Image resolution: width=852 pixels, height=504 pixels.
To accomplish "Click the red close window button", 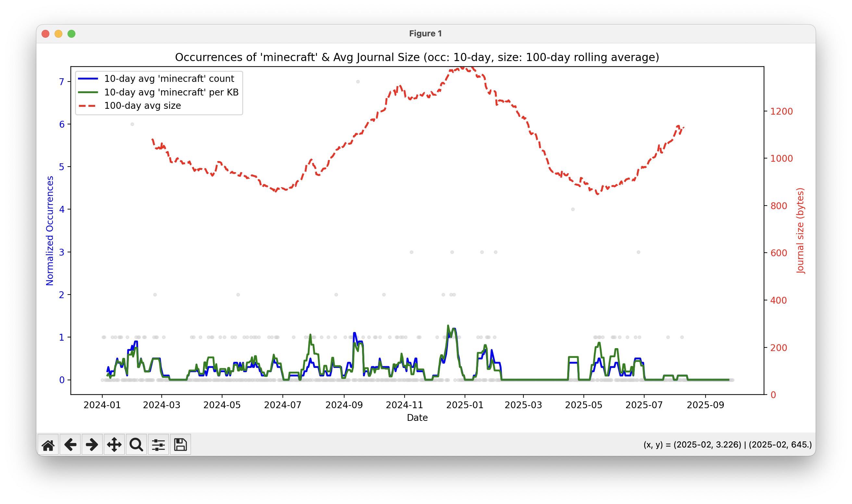I will tap(45, 34).
